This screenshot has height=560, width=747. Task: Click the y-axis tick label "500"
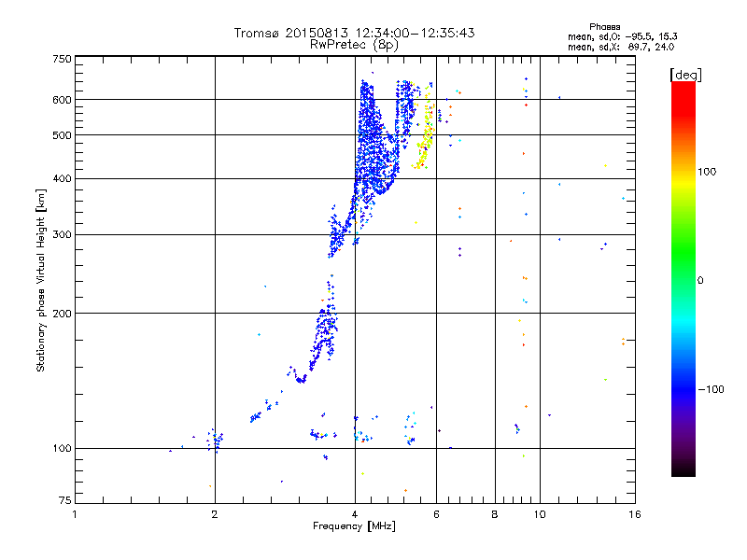tap(63, 135)
